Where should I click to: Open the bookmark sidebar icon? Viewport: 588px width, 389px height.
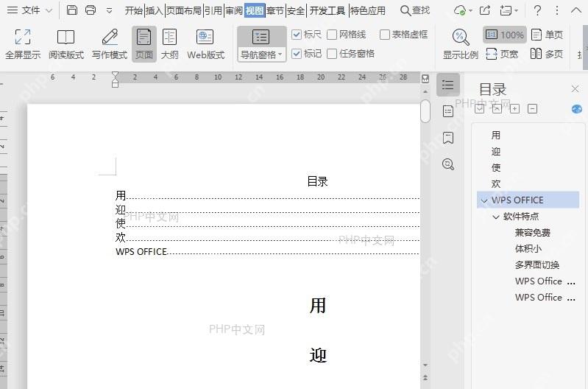pyautogui.click(x=448, y=138)
